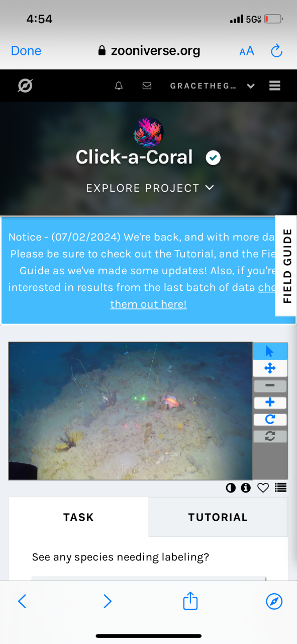Rotate the subject image
Viewport: 297px width, 644px height.
[x=270, y=420]
